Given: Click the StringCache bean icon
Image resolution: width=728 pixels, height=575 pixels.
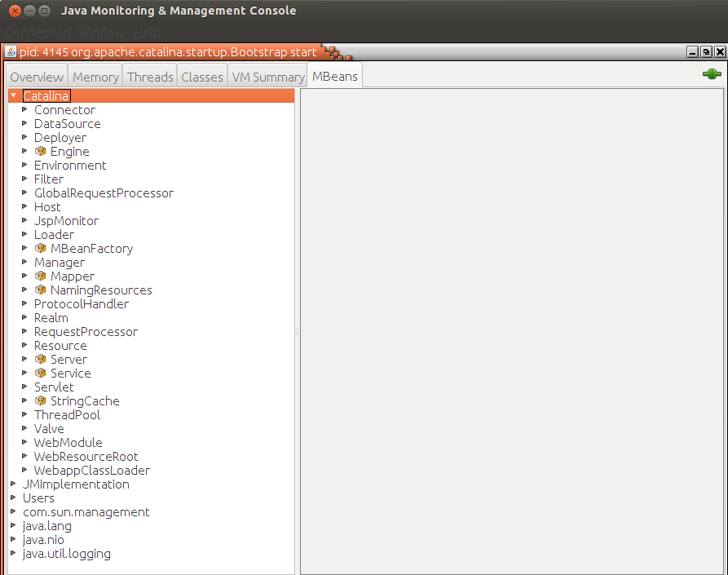Looking at the screenshot, I should [41, 400].
